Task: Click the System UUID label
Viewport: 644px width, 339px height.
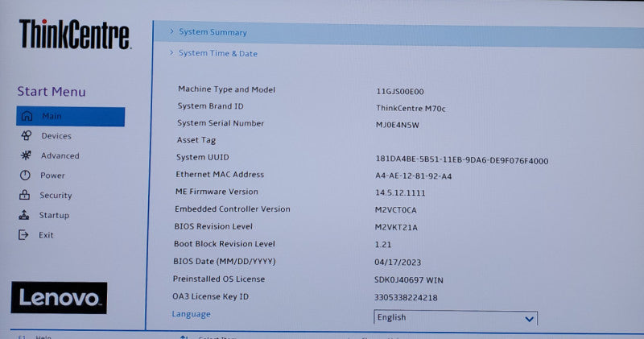Action: pyautogui.click(x=203, y=157)
